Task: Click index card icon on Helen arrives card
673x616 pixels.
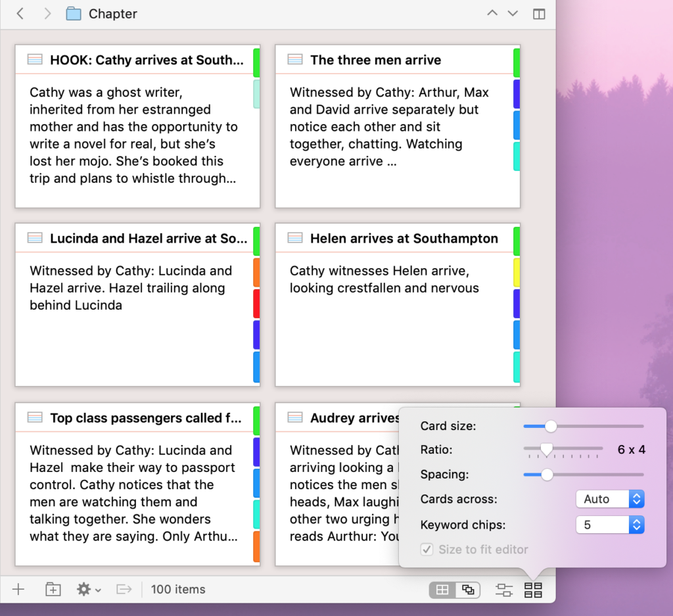Action: 295,239
